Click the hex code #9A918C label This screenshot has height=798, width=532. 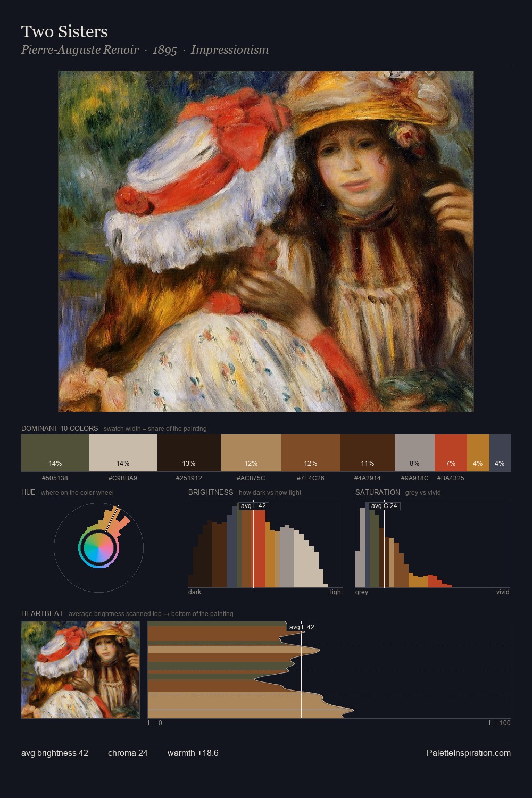point(414,478)
